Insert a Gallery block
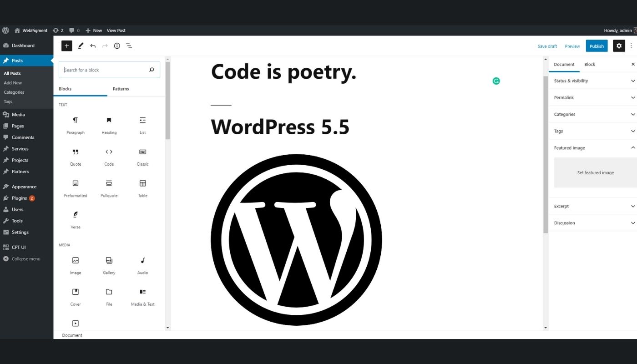This screenshot has height=364, width=637. 109,265
